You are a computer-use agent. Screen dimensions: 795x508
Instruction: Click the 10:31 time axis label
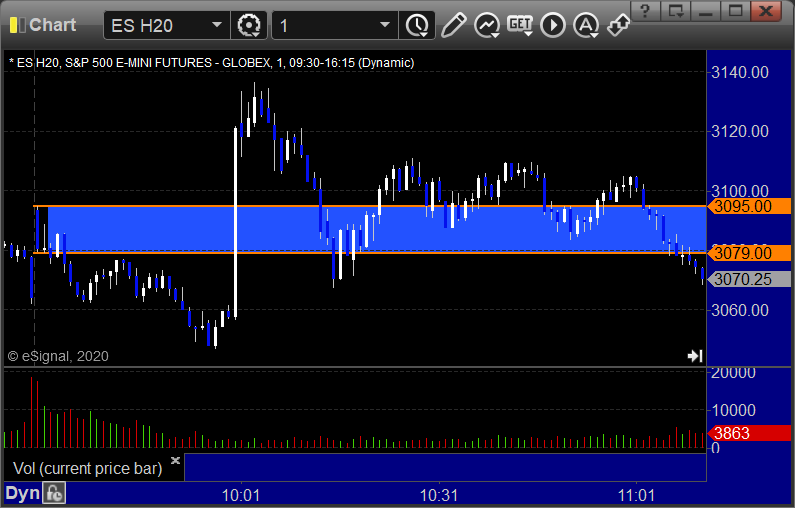click(x=439, y=495)
